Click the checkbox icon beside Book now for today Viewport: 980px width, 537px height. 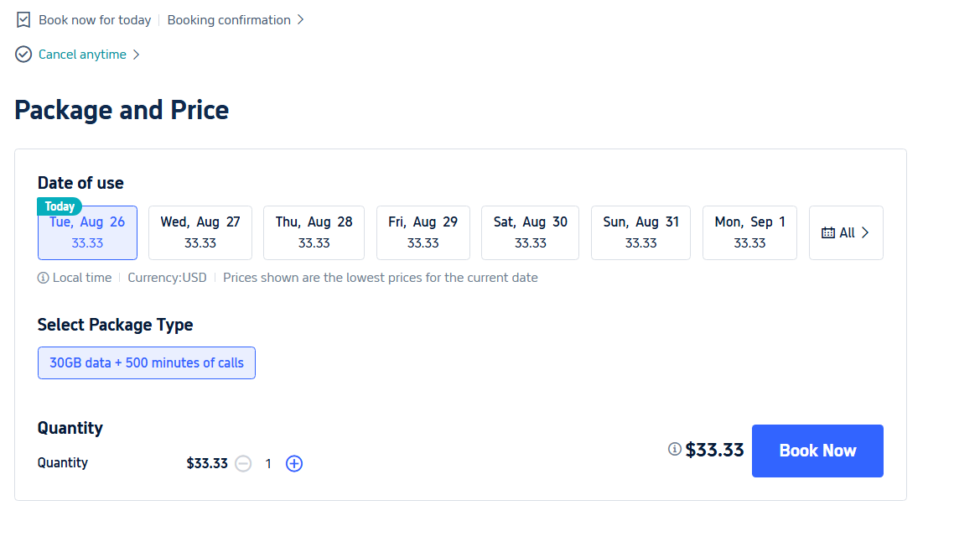coord(23,19)
